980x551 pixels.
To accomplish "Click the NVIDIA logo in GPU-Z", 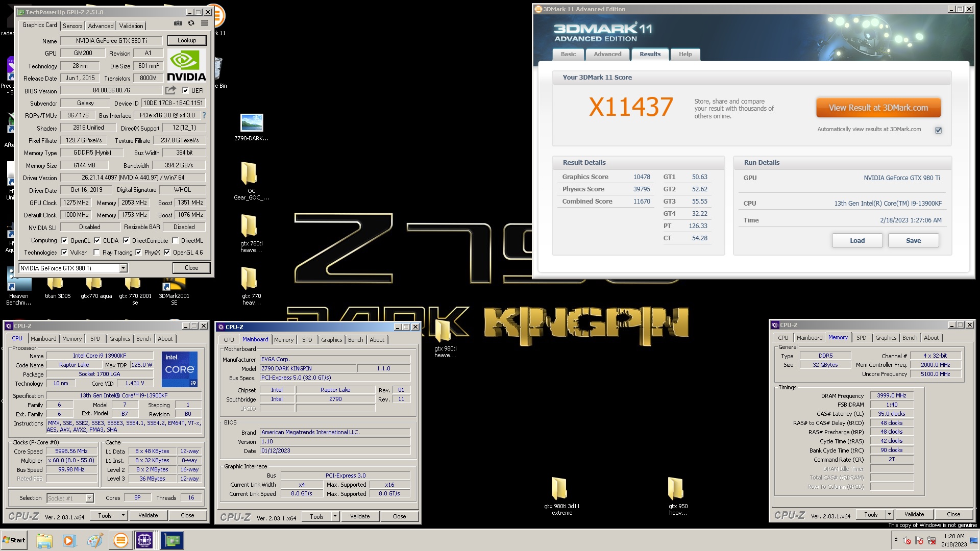I will [186, 65].
